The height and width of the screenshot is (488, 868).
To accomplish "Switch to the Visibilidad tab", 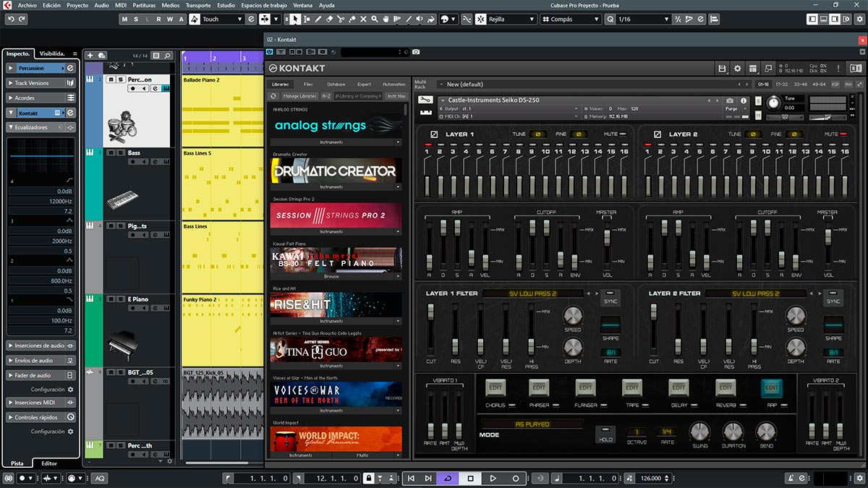I will coord(53,53).
